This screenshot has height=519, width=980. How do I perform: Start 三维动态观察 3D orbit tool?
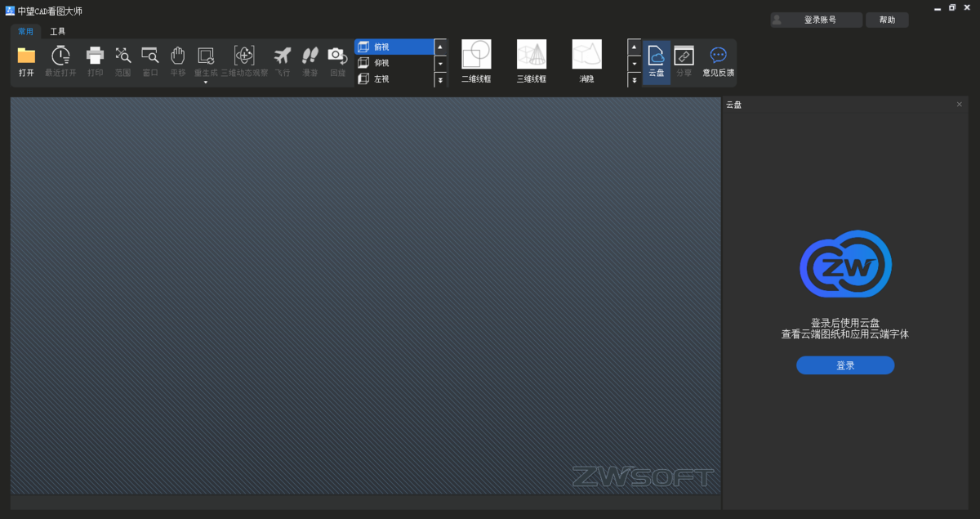(x=244, y=62)
